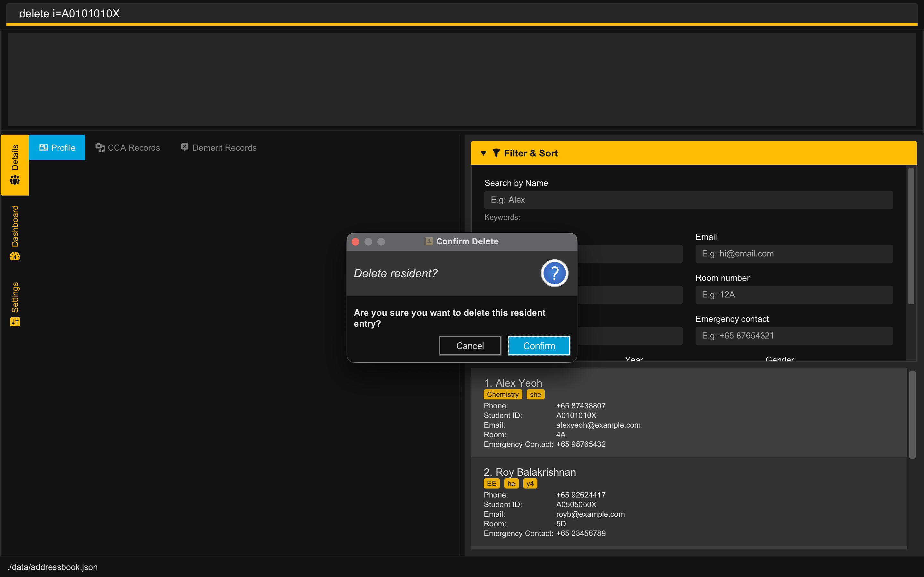Open the Demerit Records tab
Screen dimensions: 924x577
[224, 148]
